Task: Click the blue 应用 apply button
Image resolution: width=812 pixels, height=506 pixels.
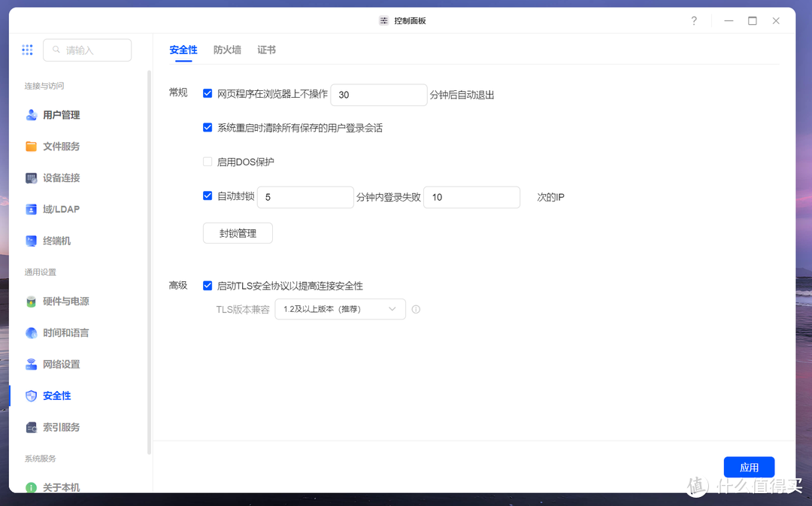Action: (x=749, y=467)
